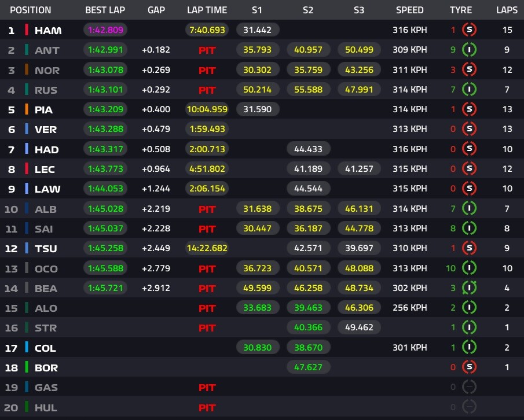524x420 pixels.
Task: Click the S1 time 30.830 for COL
Action: [258, 348]
